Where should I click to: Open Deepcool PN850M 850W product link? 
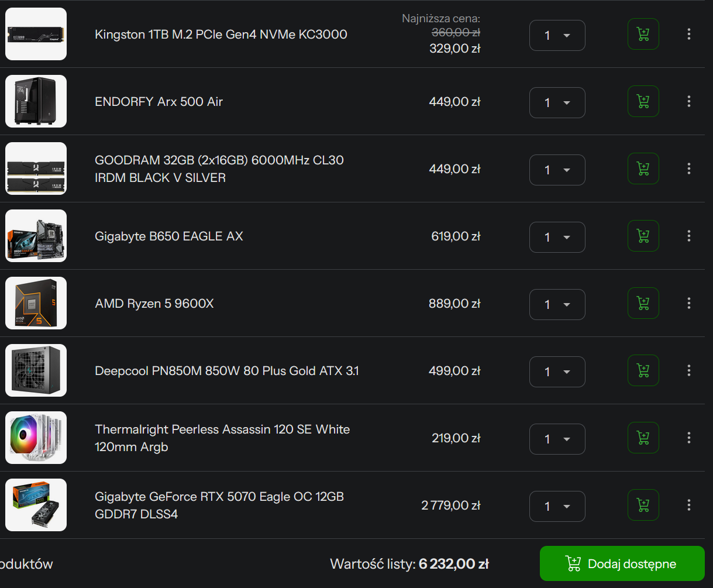click(227, 371)
